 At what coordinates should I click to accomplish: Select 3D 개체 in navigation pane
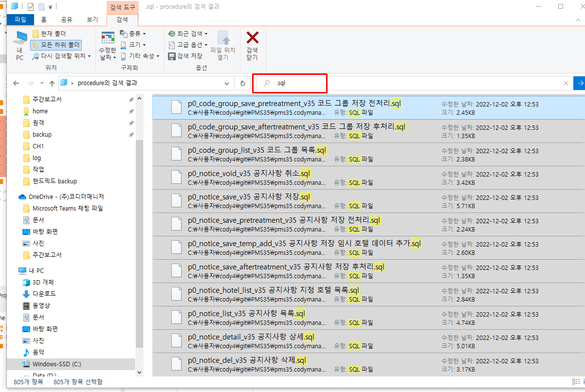tap(43, 282)
